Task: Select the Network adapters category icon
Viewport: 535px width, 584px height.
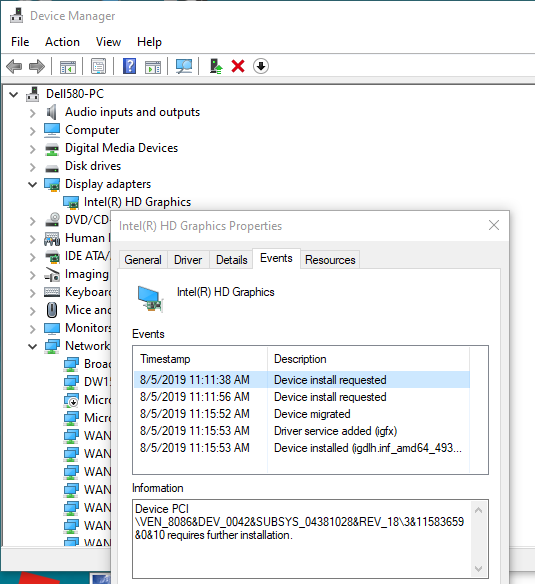Action: point(52,346)
